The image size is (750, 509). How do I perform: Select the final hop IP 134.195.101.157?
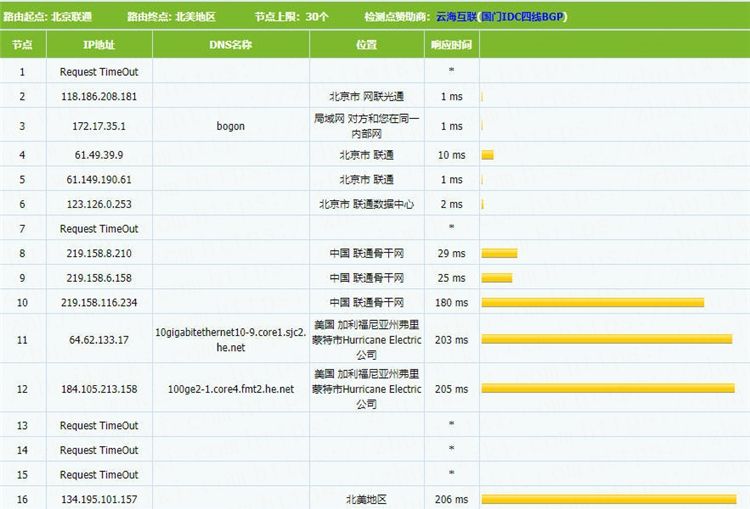pos(99,498)
